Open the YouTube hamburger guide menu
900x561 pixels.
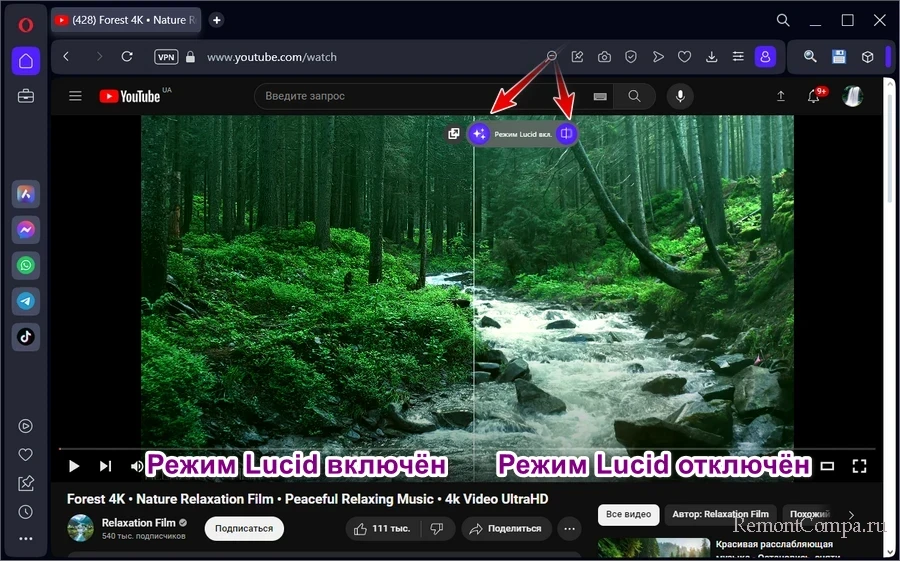click(75, 96)
